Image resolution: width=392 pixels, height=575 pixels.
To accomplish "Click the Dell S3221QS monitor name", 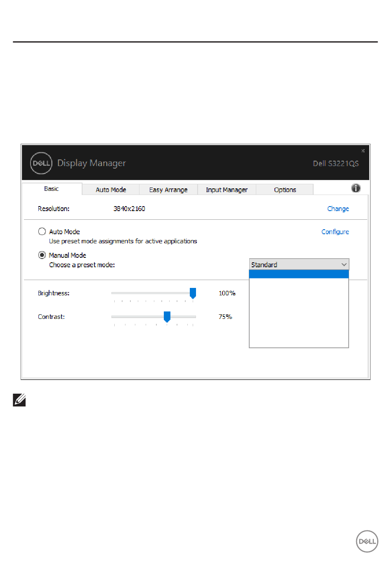I will 336,164.
